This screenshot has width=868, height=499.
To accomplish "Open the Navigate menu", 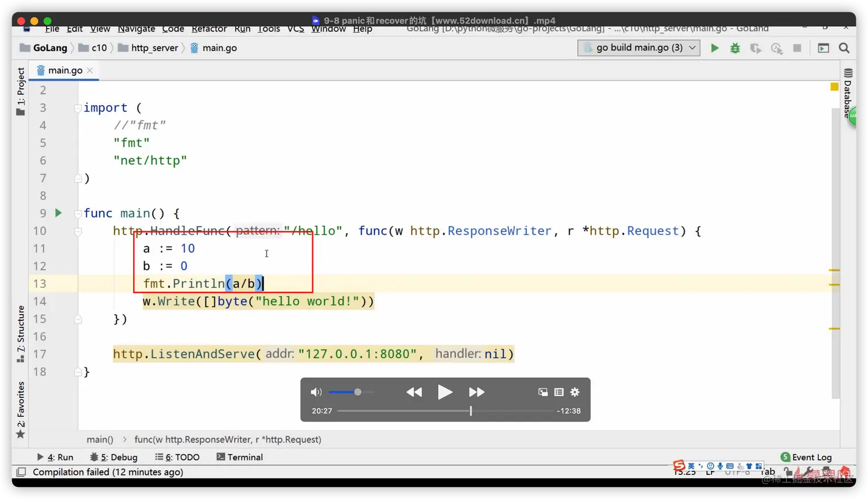I will pos(137,29).
